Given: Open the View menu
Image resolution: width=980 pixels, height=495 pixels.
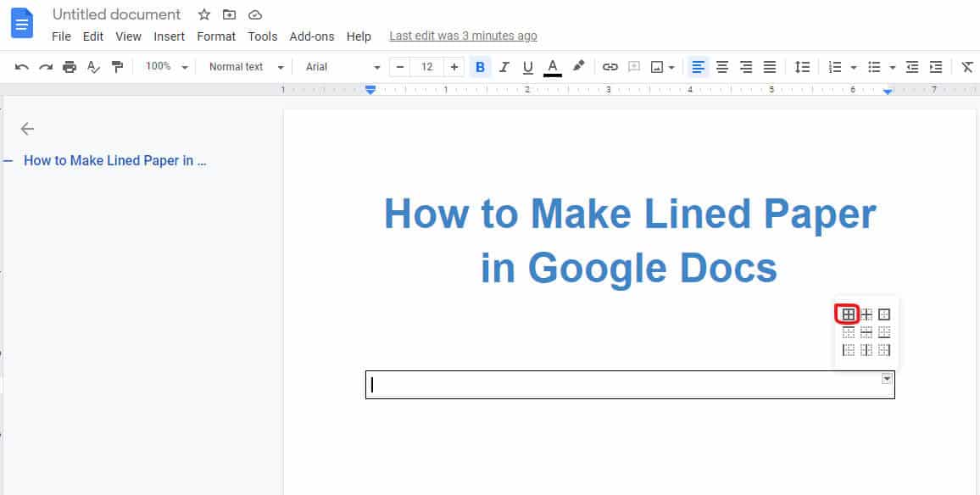Looking at the screenshot, I should click(128, 36).
